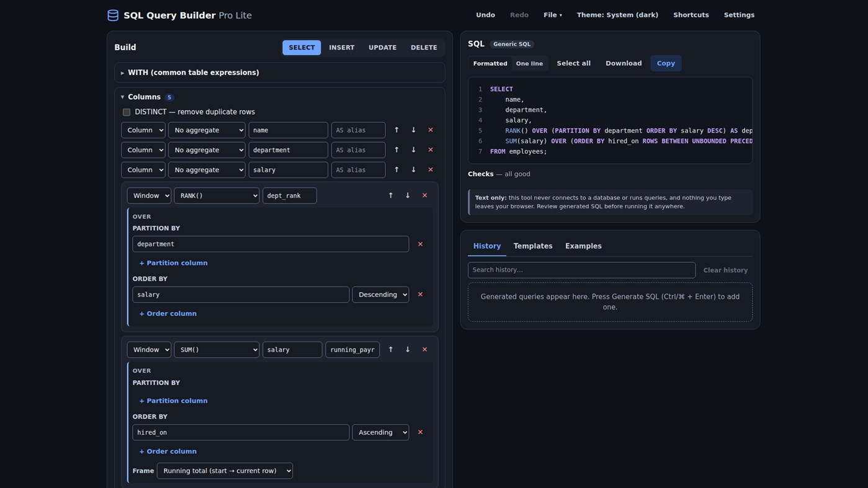
Task: Move the running_payr window row up
Action: tap(390, 350)
